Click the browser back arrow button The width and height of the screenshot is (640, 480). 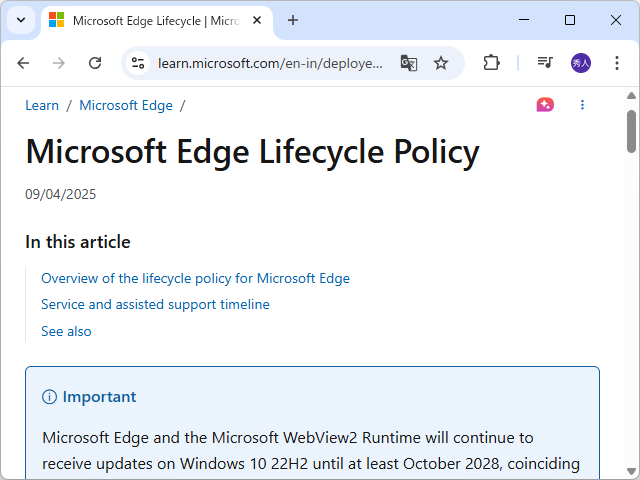(x=23, y=63)
